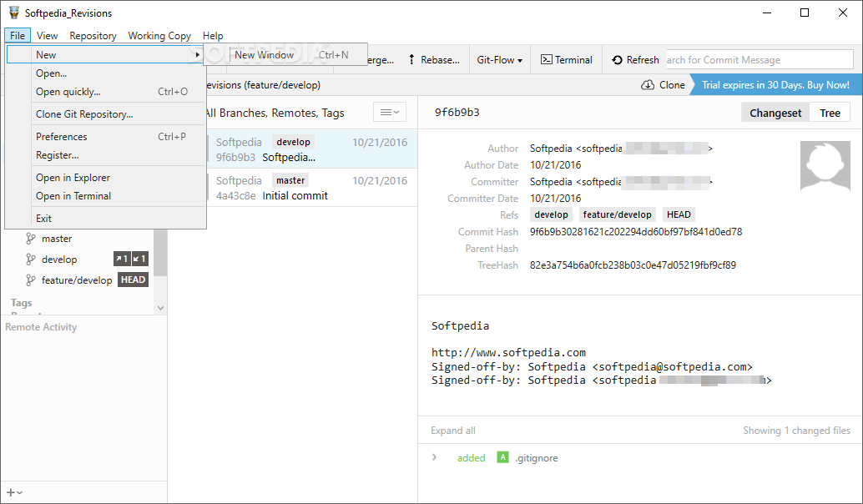The width and height of the screenshot is (863, 504).
Task: Click the branch icon next to develop
Action: [x=31, y=260]
